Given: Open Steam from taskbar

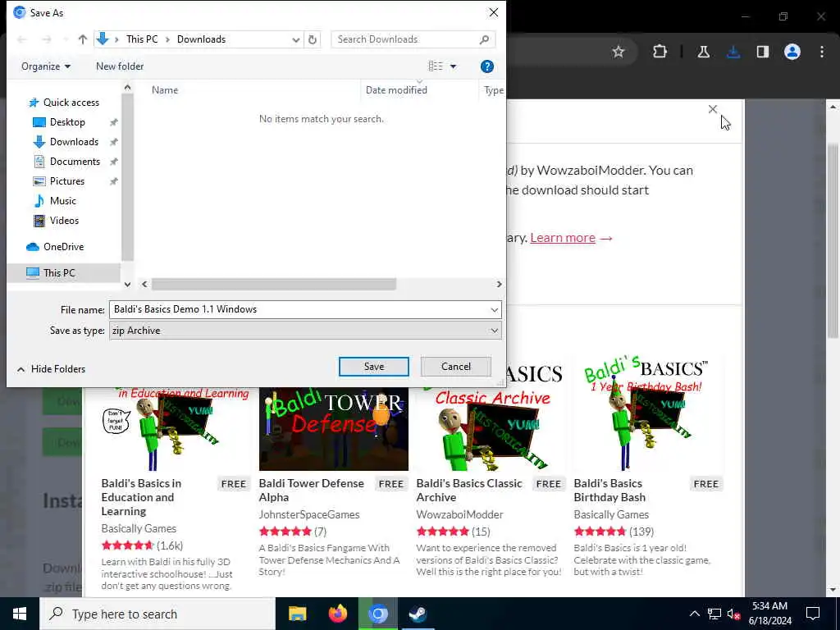Looking at the screenshot, I should click(418, 614).
